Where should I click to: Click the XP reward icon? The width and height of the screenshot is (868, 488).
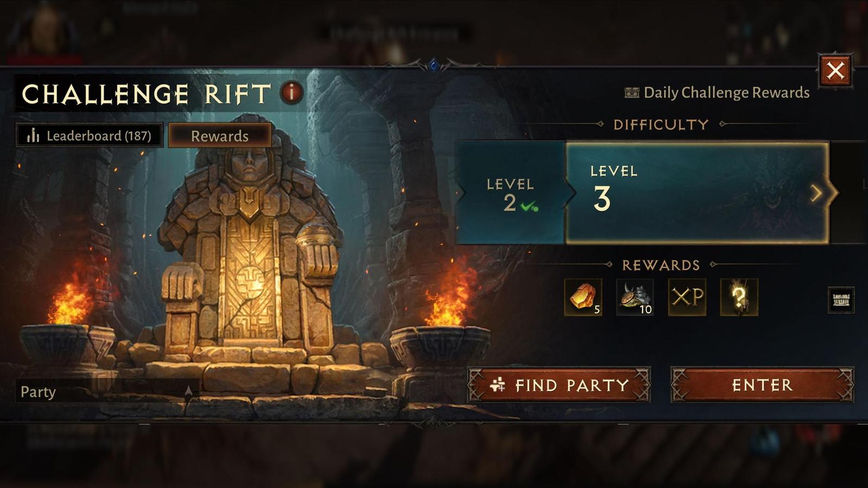tap(687, 297)
